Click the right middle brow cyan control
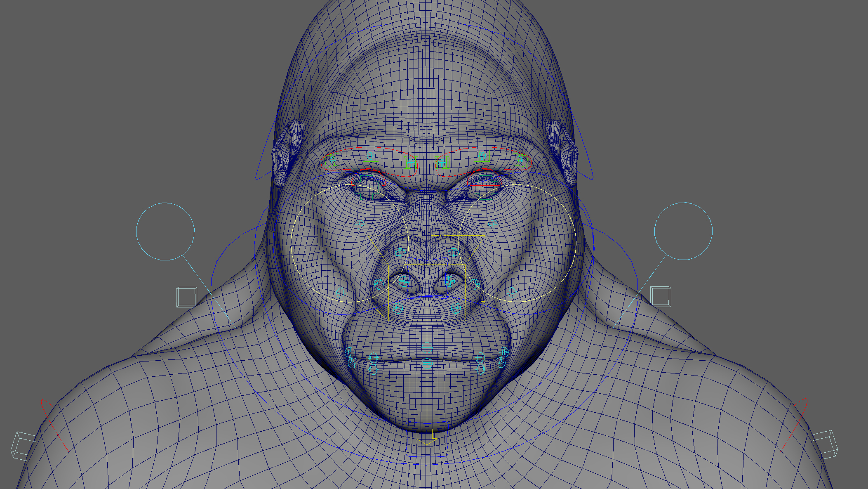Image resolution: width=868 pixels, height=489 pixels. [482, 156]
